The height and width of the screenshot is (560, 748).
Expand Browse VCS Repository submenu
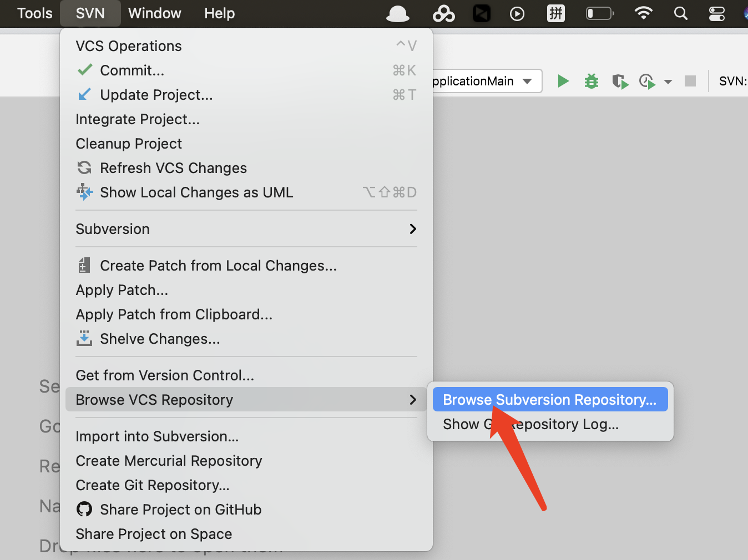[x=246, y=400]
